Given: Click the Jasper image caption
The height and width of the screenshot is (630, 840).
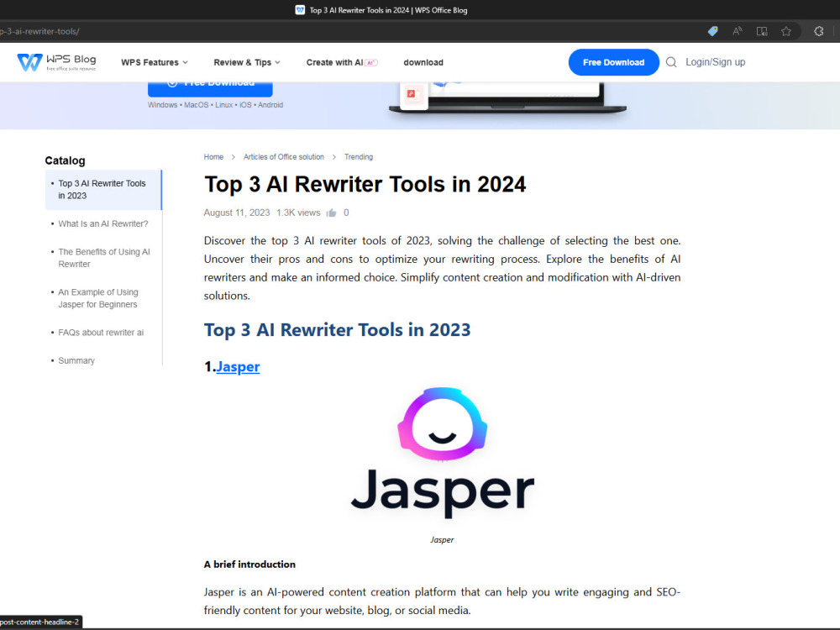Looking at the screenshot, I should (x=442, y=540).
